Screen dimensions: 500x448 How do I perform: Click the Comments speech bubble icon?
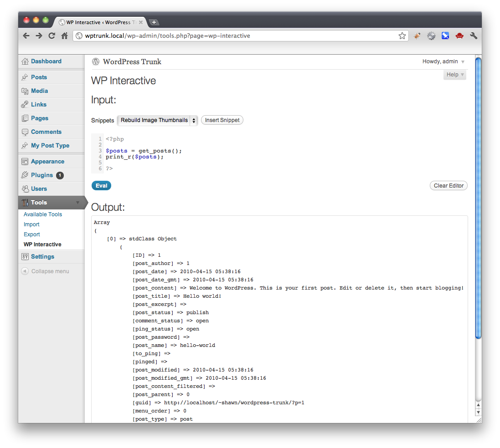(25, 132)
